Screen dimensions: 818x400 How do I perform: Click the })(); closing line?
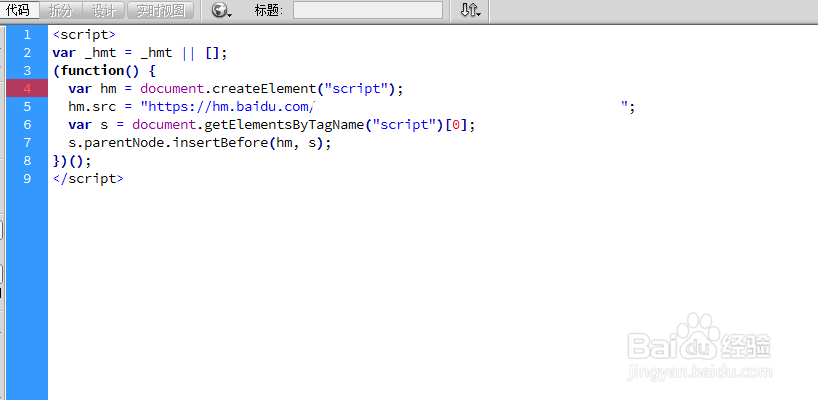click(x=72, y=161)
